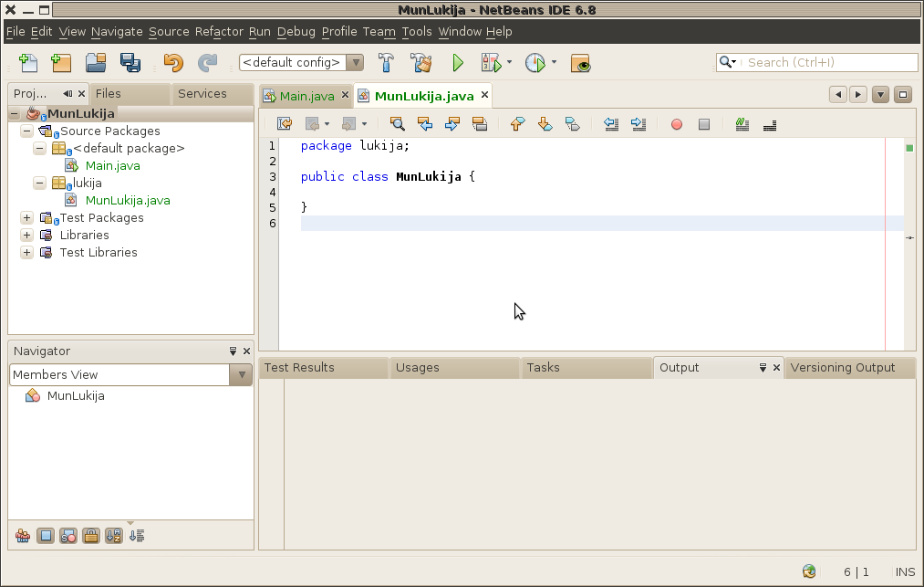Image resolution: width=924 pixels, height=587 pixels.
Task: Toggle Show Non-Public Members in Navigator
Action: pyautogui.click(x=90, y=536)
